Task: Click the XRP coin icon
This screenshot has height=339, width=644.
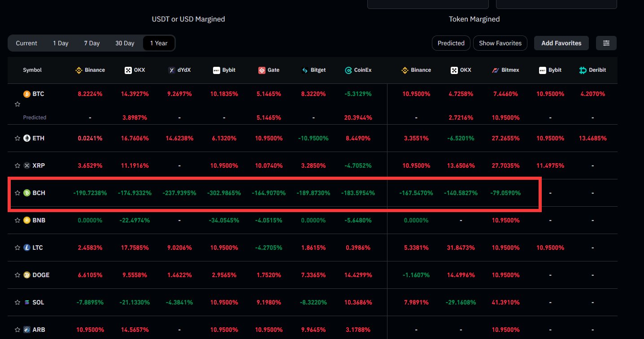Action: pos(27,165)
